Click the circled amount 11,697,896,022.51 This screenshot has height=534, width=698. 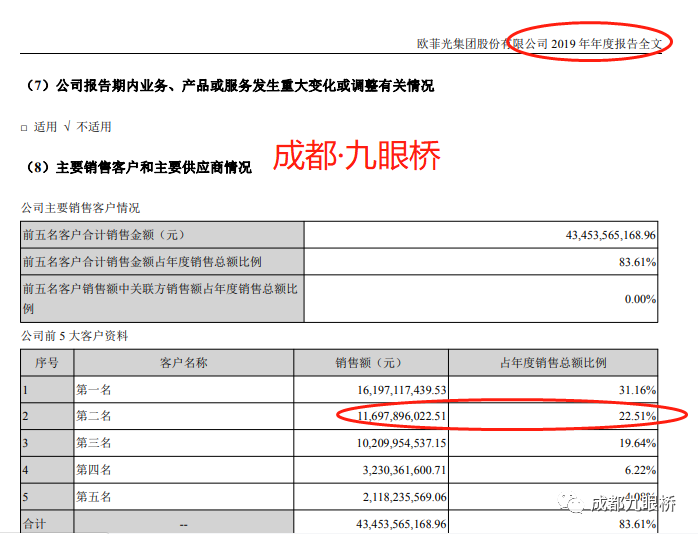click(402, 416)
